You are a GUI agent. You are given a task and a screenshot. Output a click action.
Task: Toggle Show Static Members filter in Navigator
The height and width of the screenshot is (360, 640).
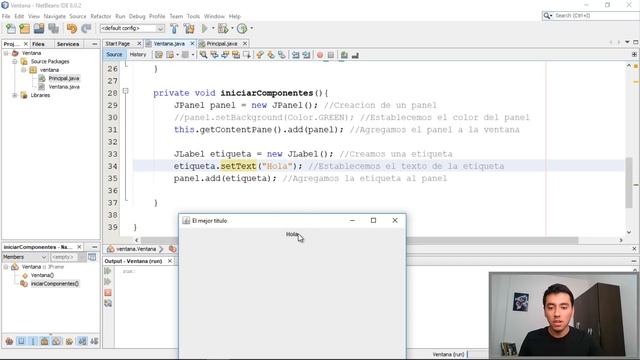coord(33,341)
